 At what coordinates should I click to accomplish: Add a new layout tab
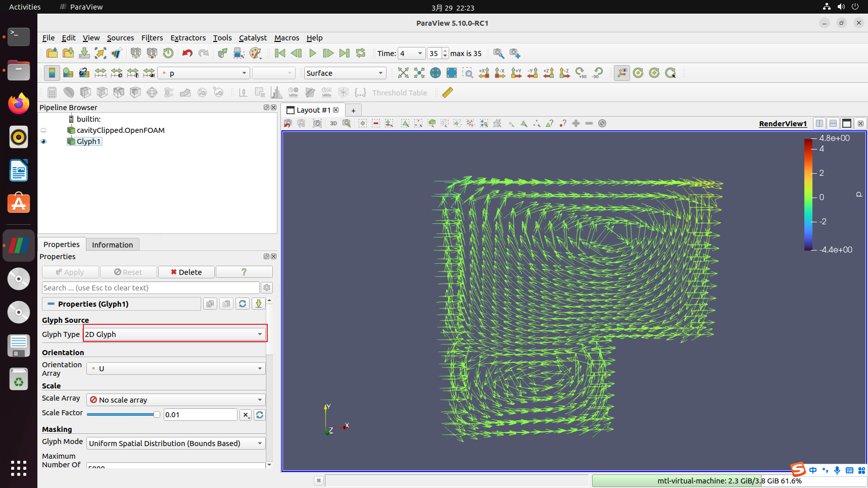[x=353, y=110]
